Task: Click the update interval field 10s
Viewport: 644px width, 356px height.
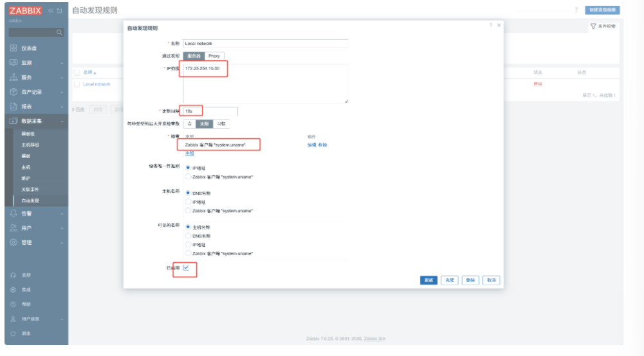Action: point(210,111)
